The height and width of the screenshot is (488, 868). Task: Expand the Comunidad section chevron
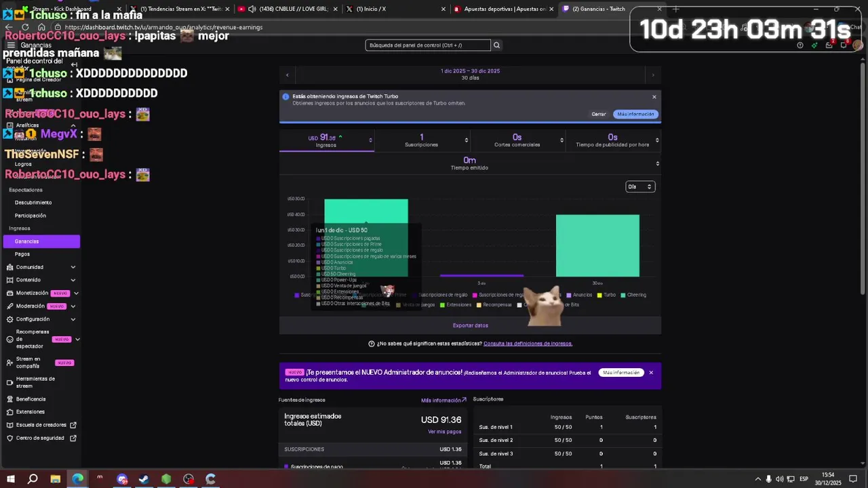73,267
